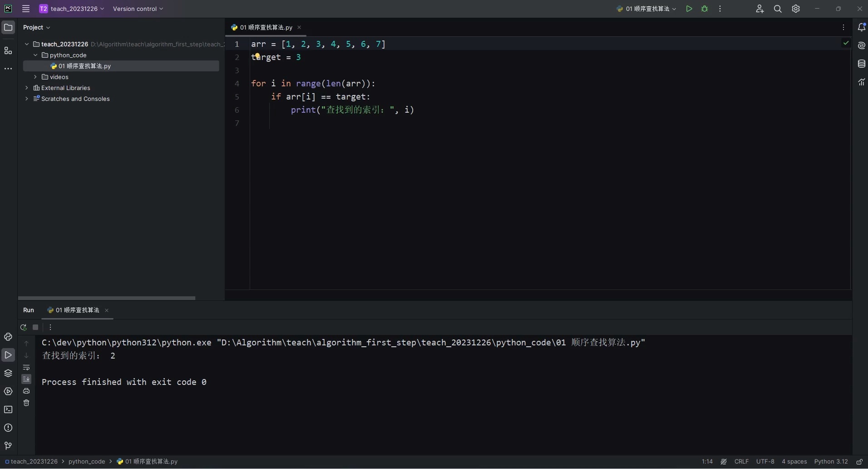Click line number 4 in the editor gutter
The width and height of the screenshot is (868, 469).
coord(237,84)
